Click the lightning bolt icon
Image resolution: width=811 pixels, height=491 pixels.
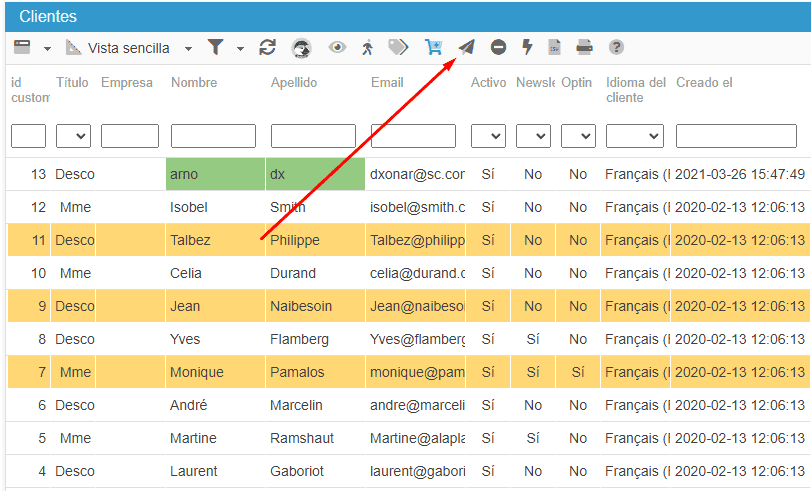[527, 48]
